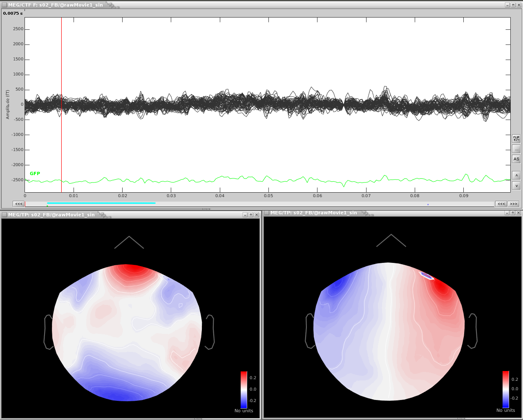Screen dimensions: 523x420
Task: Click the green GFP label
Action: point(35,174)
